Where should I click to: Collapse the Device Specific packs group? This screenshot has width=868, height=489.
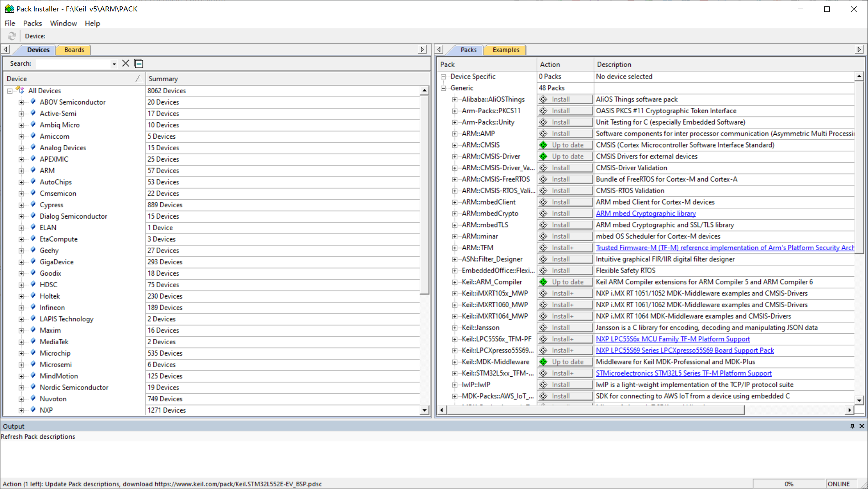pos(443,77)
